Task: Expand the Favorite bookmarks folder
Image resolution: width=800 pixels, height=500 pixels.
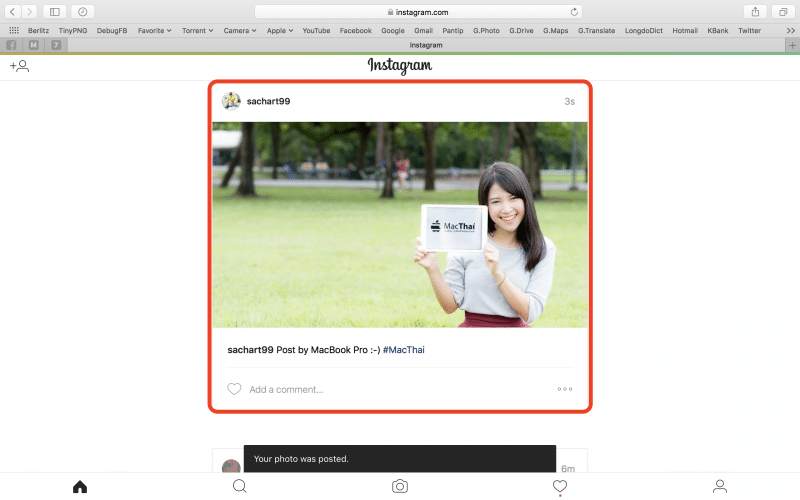Action: tap(155, 31)
